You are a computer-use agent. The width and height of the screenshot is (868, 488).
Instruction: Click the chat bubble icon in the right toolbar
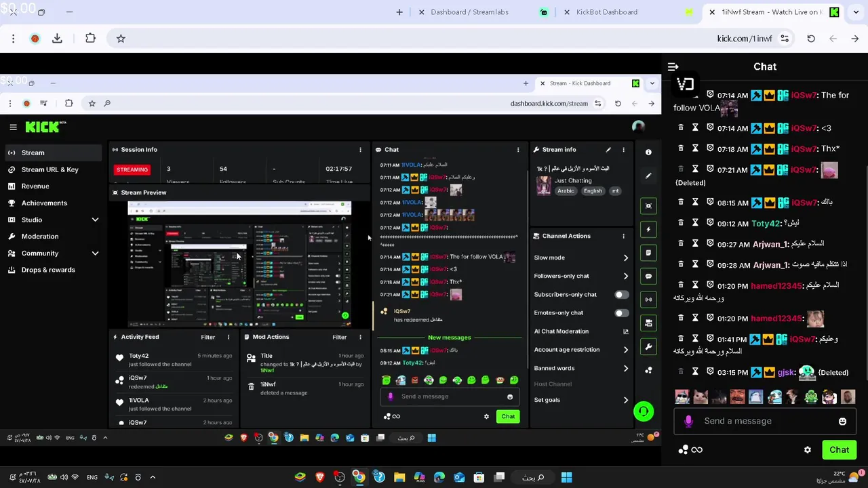(x=648, y=276)
